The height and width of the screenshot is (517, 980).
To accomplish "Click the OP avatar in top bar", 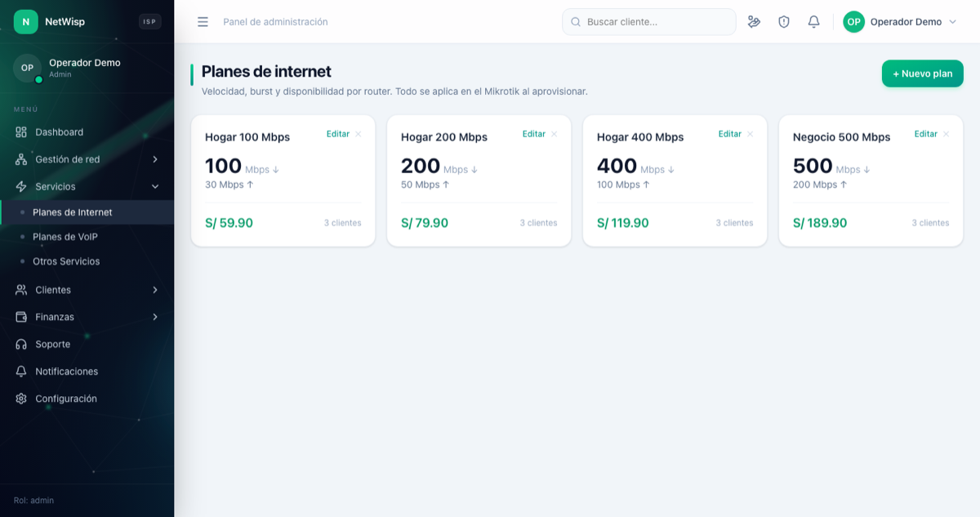I will [x=853, y=22].
